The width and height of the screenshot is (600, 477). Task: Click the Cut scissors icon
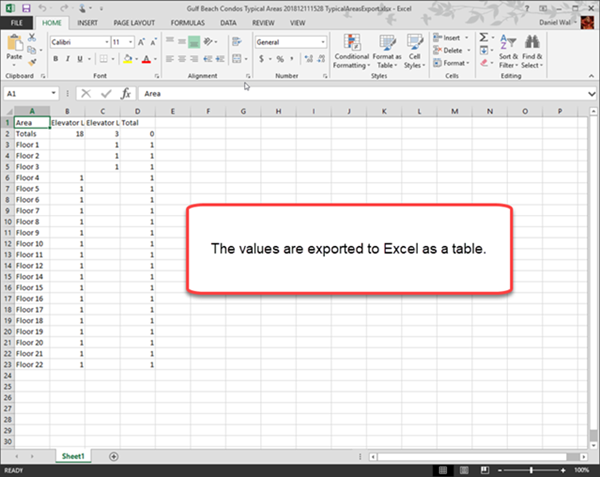pos(32,37)
